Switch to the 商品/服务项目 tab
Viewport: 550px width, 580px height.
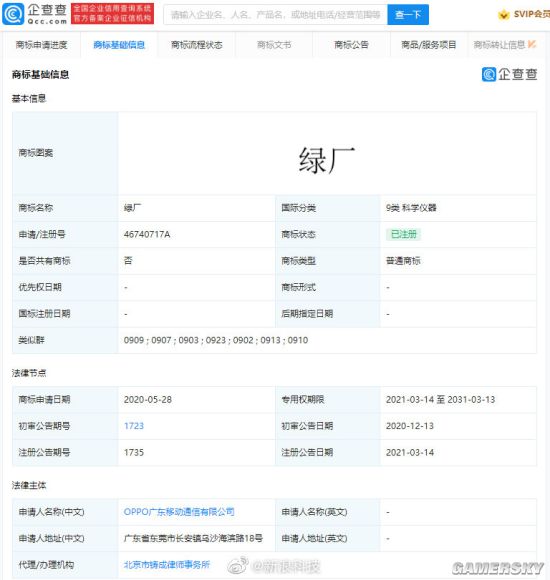pos(429,45)
